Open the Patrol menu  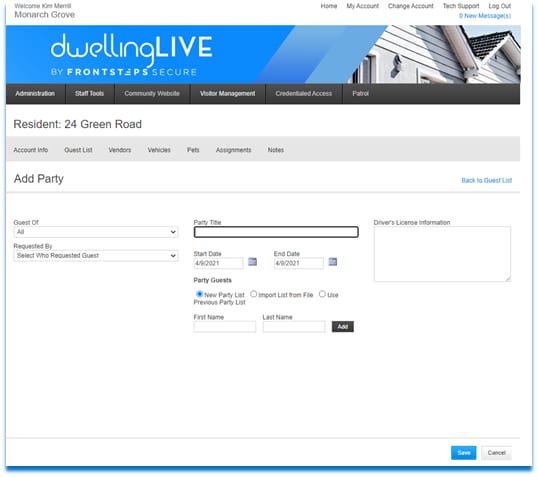[361, 94]
